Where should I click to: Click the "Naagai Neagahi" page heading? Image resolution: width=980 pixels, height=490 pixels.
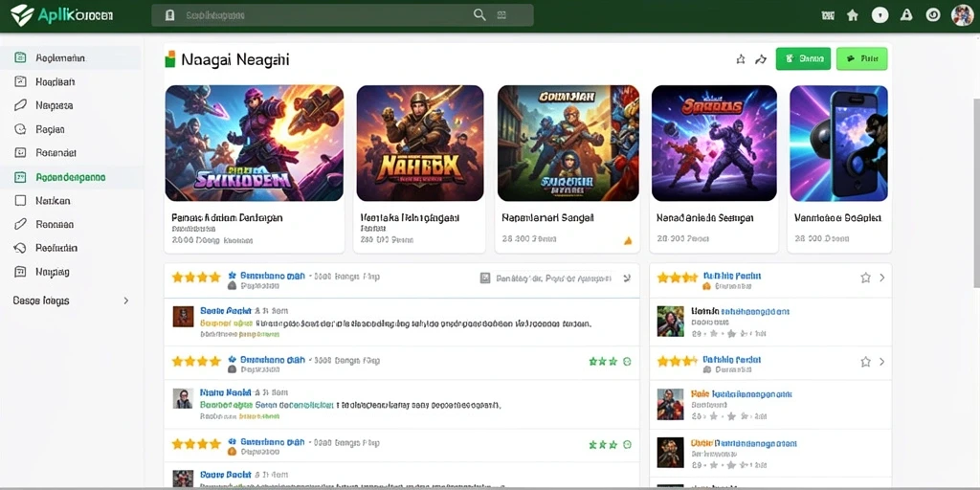235,60
